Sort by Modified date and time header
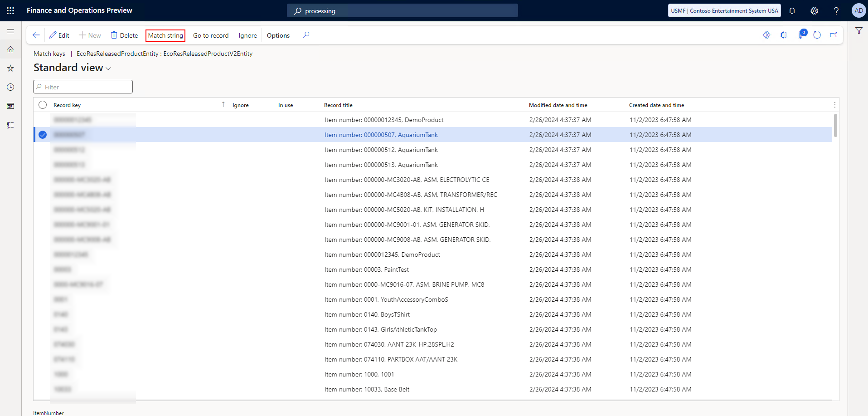This screenshot has height=416, width=868. pos(558,105)
